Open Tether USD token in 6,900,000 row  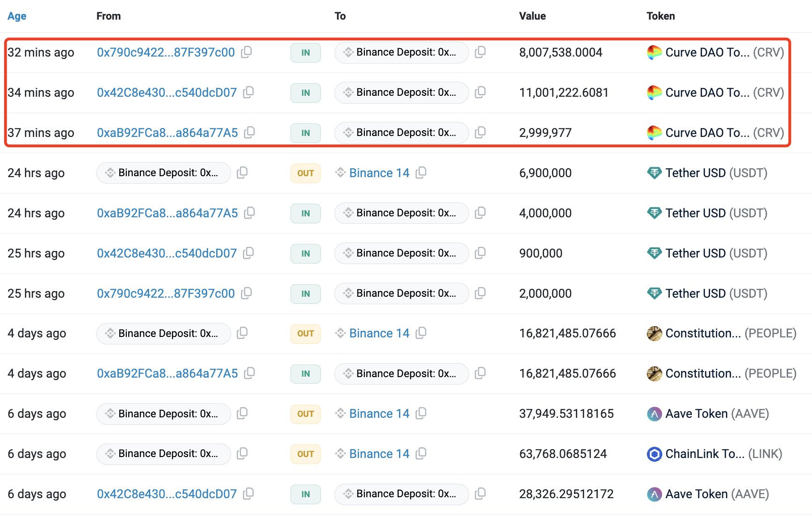(x=707, y=173)
